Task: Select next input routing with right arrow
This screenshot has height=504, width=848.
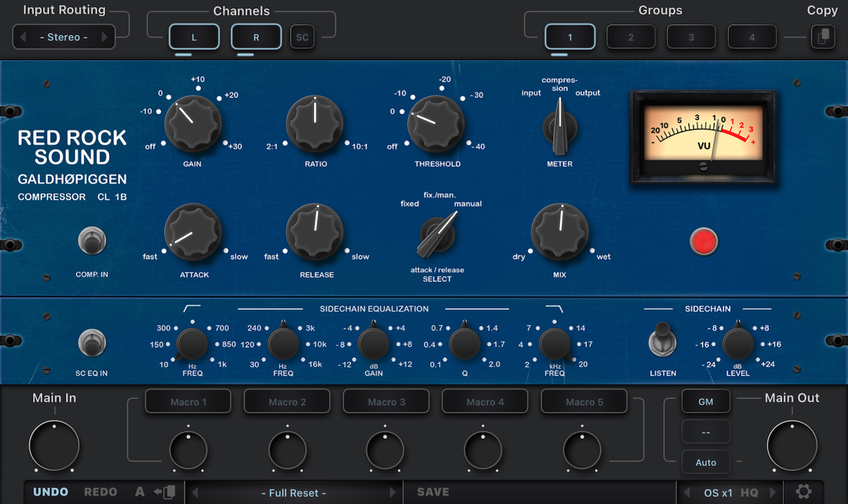Action: point(105,37)
